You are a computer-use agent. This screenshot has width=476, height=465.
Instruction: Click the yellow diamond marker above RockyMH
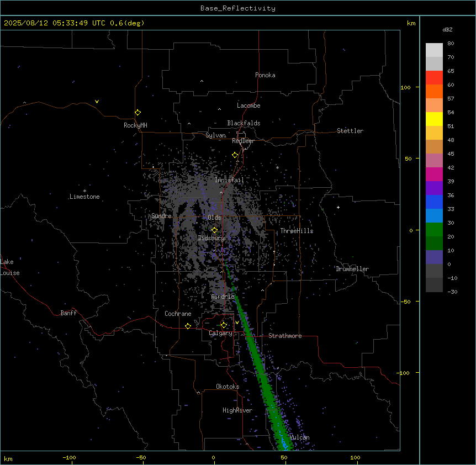coord(138,112)
